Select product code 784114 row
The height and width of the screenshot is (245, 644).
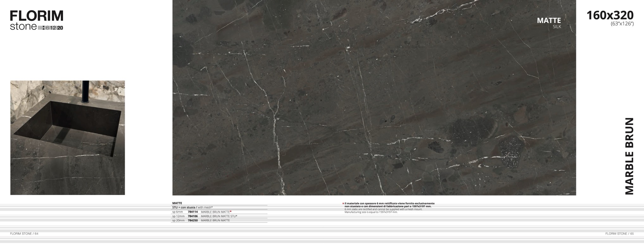coord(193,212)
